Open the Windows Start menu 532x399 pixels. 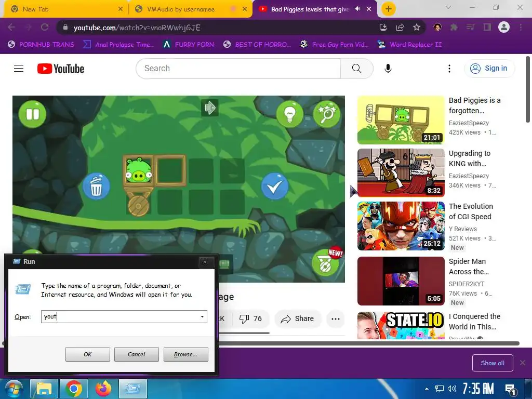[14, 389]
